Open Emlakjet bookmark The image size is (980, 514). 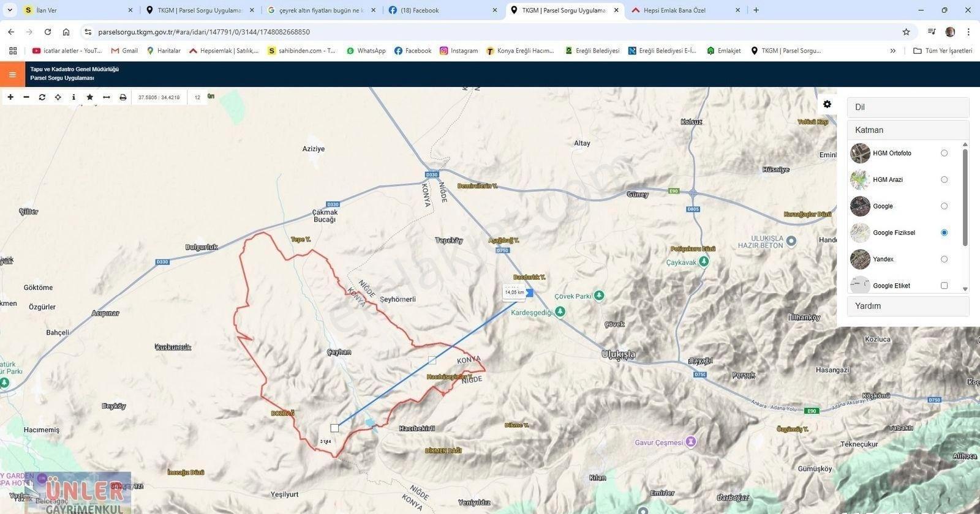723,51
